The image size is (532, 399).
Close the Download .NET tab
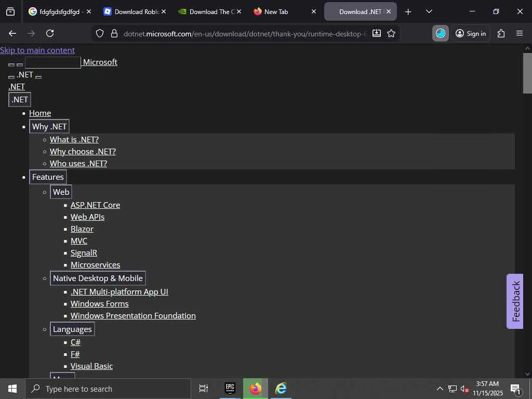tap(389, 11)
